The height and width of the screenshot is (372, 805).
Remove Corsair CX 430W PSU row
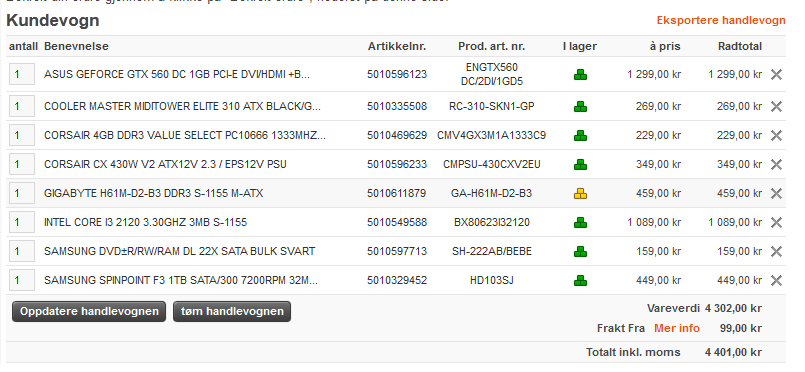pyautogui.click(x=776, y=164)
